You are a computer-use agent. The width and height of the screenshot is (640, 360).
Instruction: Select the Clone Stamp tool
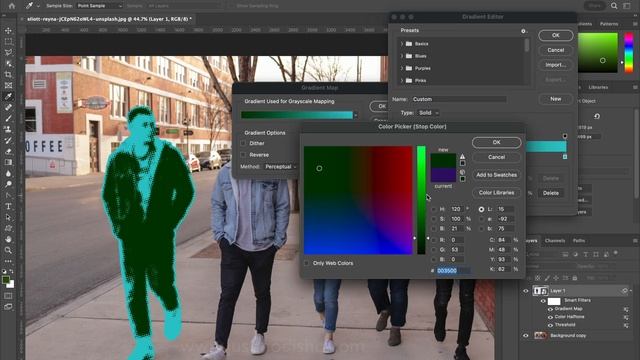click(x=8, y=129)
